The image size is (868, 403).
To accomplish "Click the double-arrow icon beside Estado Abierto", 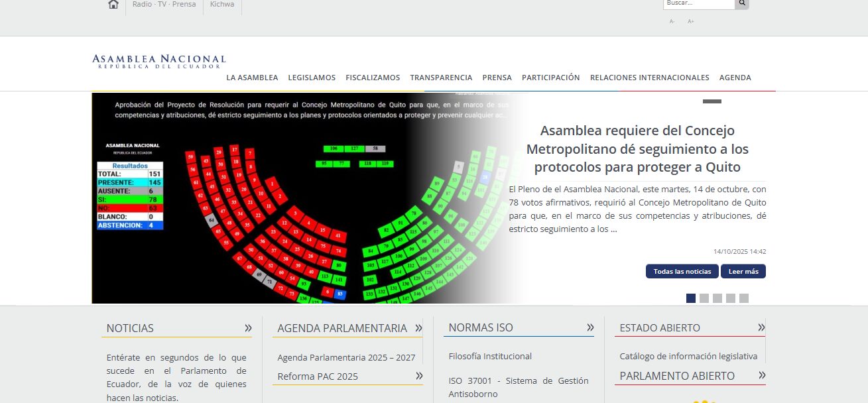I will tap(761, 327).
